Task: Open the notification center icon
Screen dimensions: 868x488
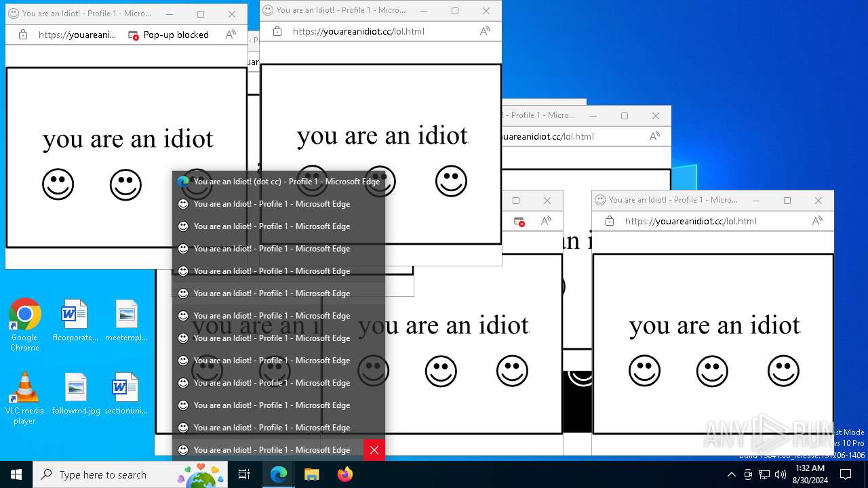Action: click(846, 474)
